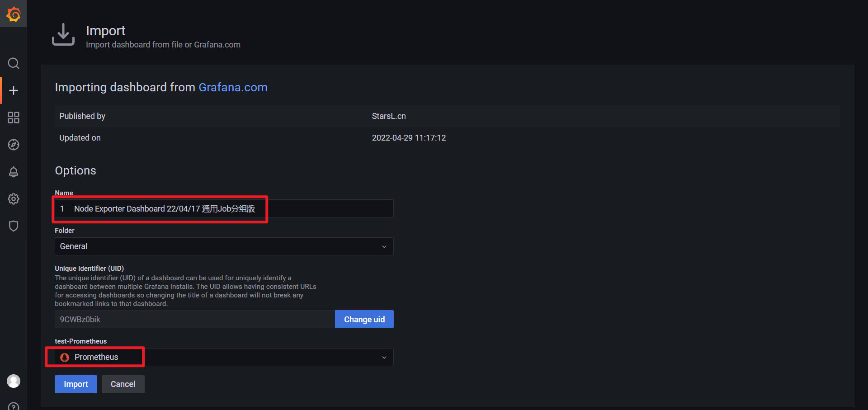The height and width of the screenshot is (410, 868).
Task: Open the Configuration gear icon
Action: click(x=14, y=199)
